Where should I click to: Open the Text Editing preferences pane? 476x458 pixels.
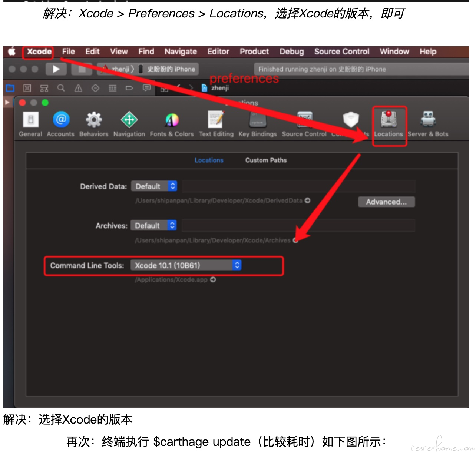pyautogui.click(x=216, y=124)
